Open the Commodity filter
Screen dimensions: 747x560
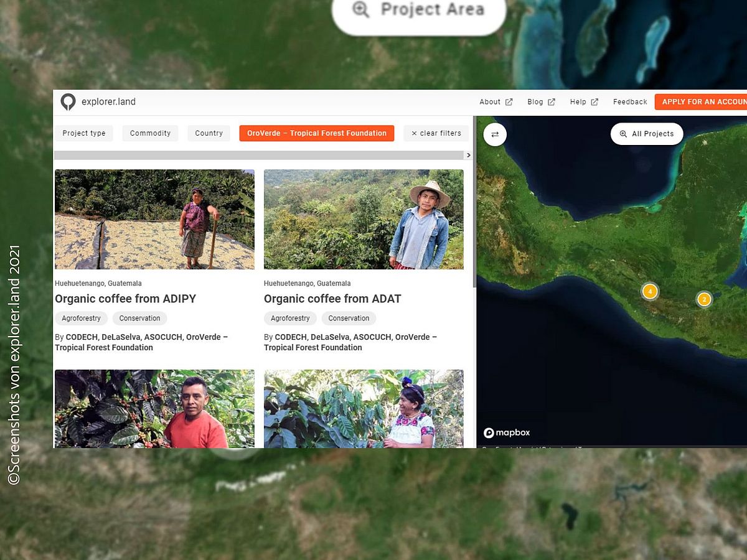pyautogui.click(x=150, y=133)
